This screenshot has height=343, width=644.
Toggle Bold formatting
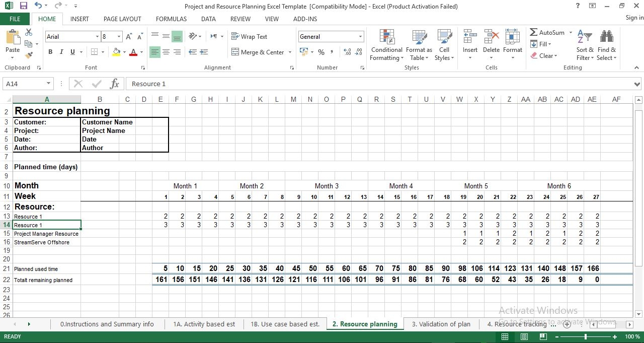(50, 52)
